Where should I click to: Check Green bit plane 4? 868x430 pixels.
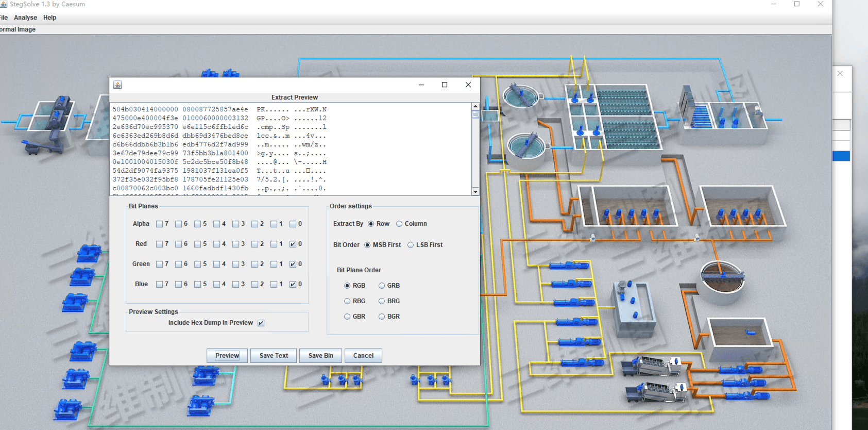217,264
